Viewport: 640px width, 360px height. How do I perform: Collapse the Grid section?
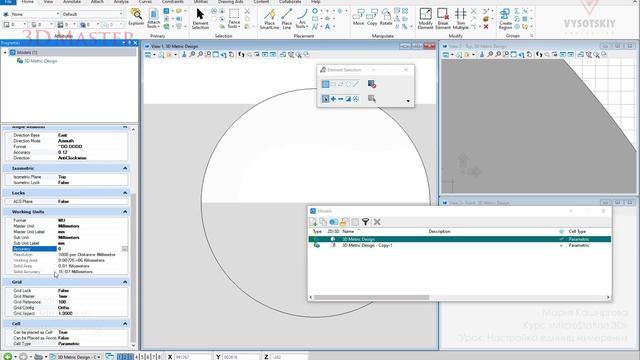(125, 282)
